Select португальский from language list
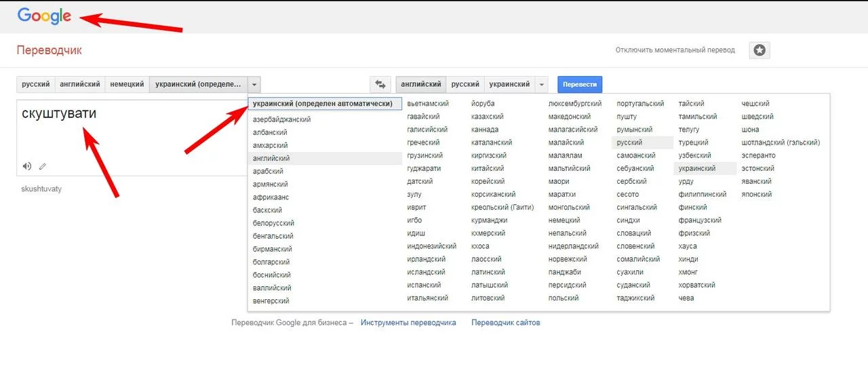This screenshot has width=868, height=367. pyautogui.click(x=641, y=104)
